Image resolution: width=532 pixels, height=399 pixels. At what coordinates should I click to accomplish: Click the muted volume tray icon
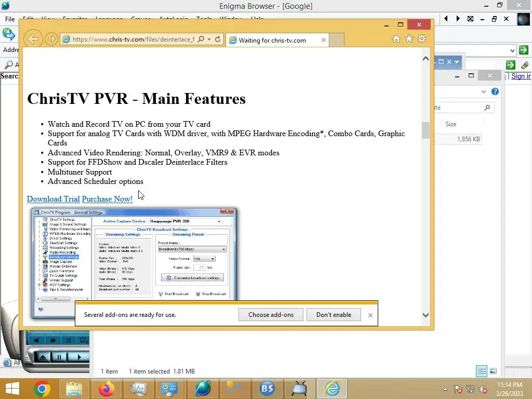tap(483, 389)
